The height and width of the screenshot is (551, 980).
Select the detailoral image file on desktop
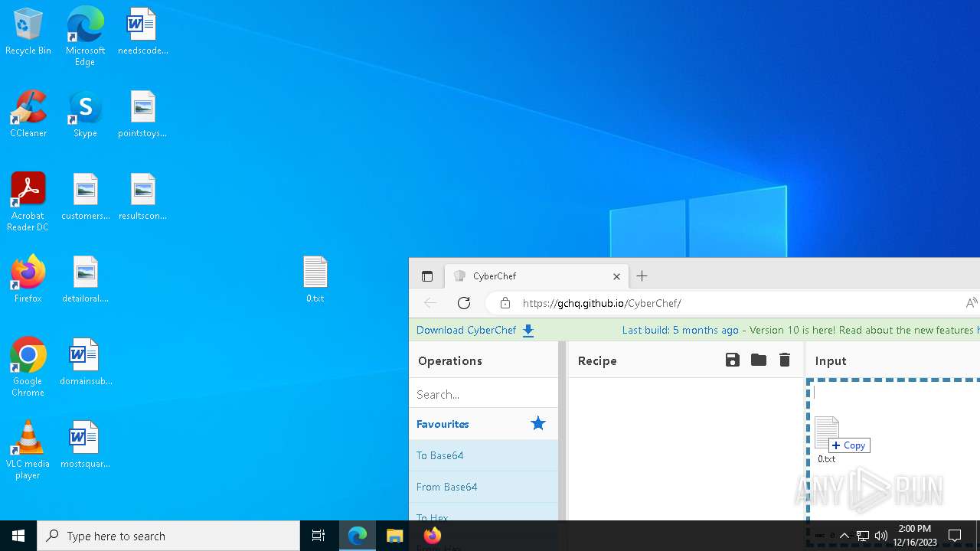click(85, 280)
